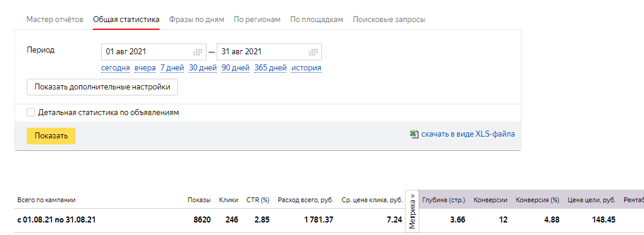Set period to вчера

tap(145, 68)
